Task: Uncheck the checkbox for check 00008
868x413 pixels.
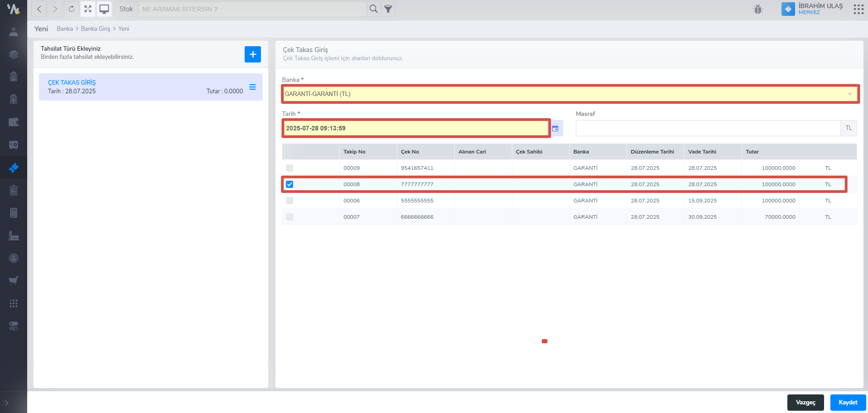Action: (x=289, y=184)
